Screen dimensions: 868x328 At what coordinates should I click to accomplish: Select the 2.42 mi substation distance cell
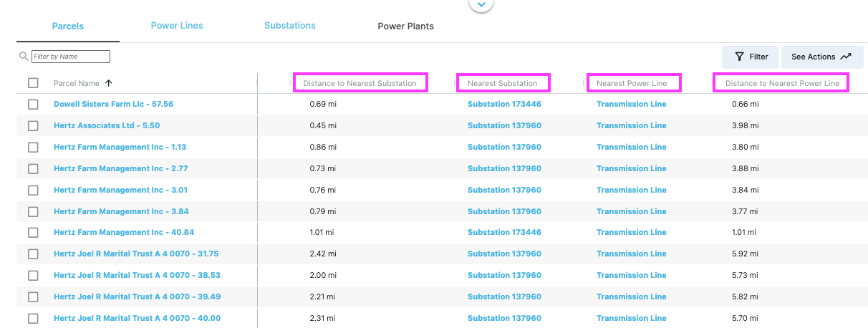point(323,254)
